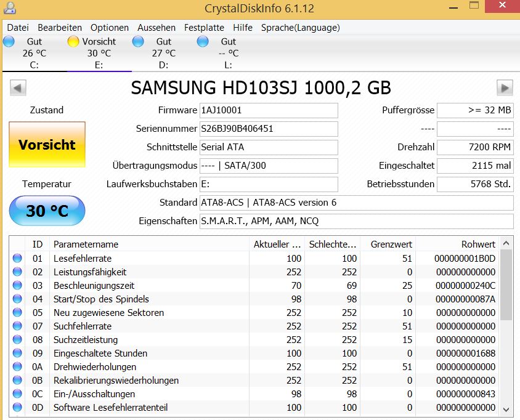This screenshot has height=420, width=520.
Task: Click raw value 00000000087A
Action: (x=466, y=299)
